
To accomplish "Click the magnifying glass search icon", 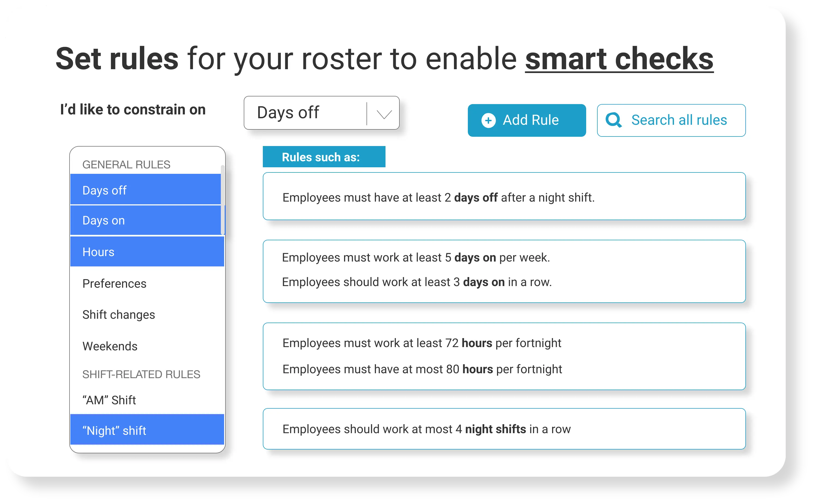I will point(613,120).
